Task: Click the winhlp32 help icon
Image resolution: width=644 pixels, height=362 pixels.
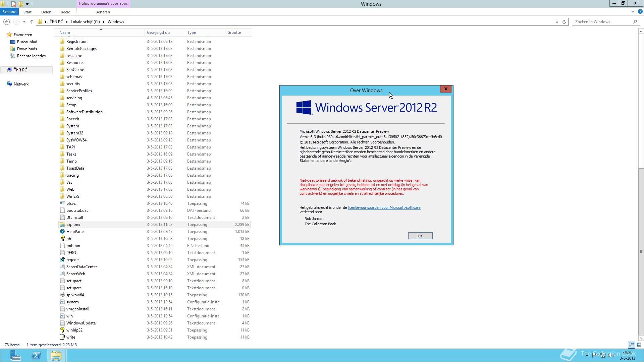Action: [62, 330]
